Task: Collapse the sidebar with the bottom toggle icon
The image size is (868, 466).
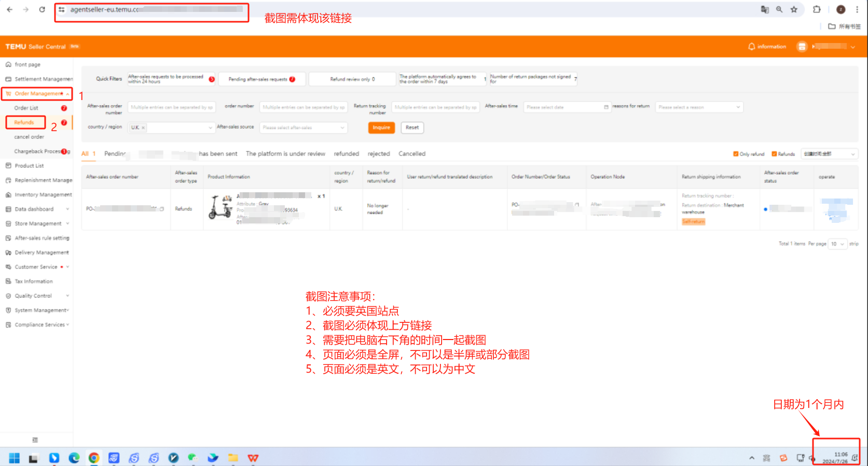Action: click(35, 440)
